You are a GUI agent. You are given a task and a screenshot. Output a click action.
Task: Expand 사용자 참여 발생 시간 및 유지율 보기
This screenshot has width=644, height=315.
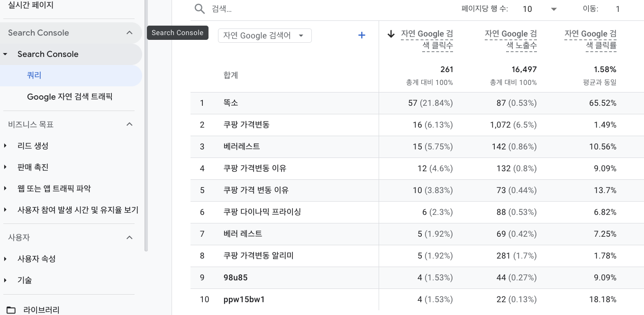tap(5, 210)
